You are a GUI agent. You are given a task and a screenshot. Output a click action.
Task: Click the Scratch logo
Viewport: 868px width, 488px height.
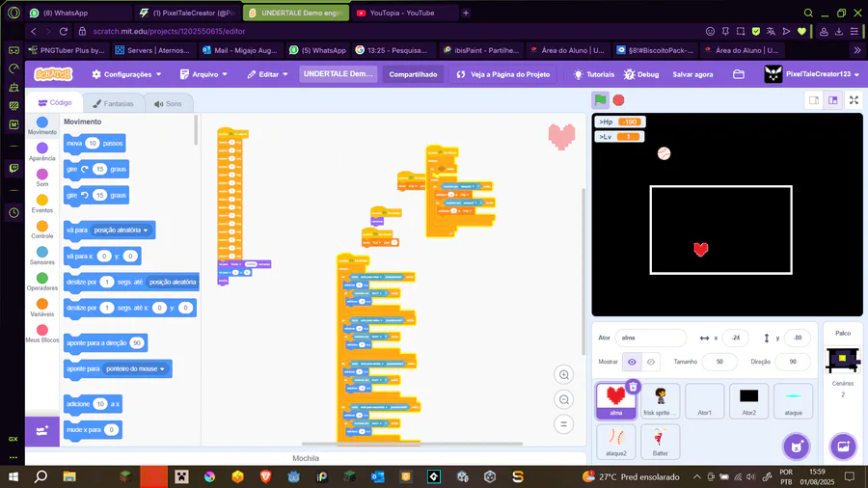coord(53,74)
